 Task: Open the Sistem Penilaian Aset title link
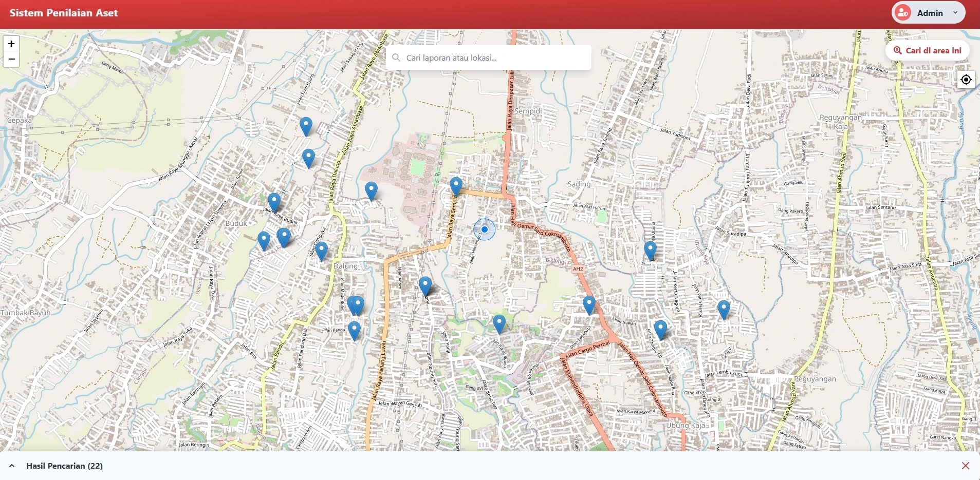point(64,13)
